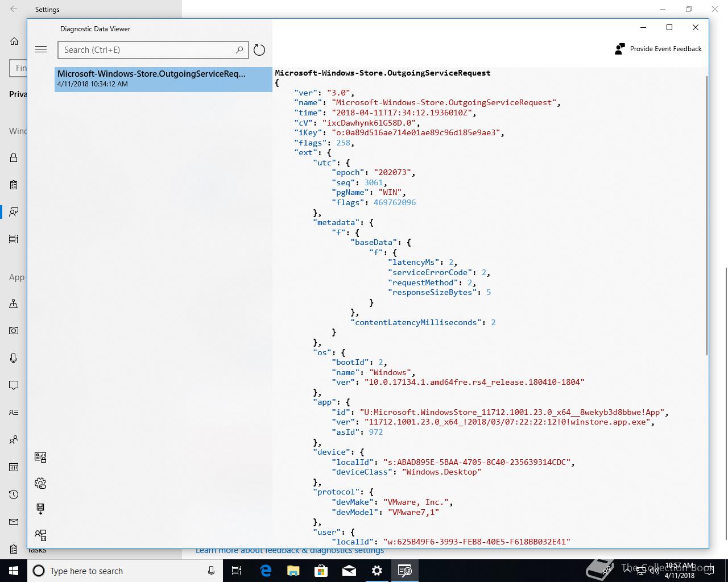Open Task View from the taskbar
Screen dimensions: 728x582
237,571
